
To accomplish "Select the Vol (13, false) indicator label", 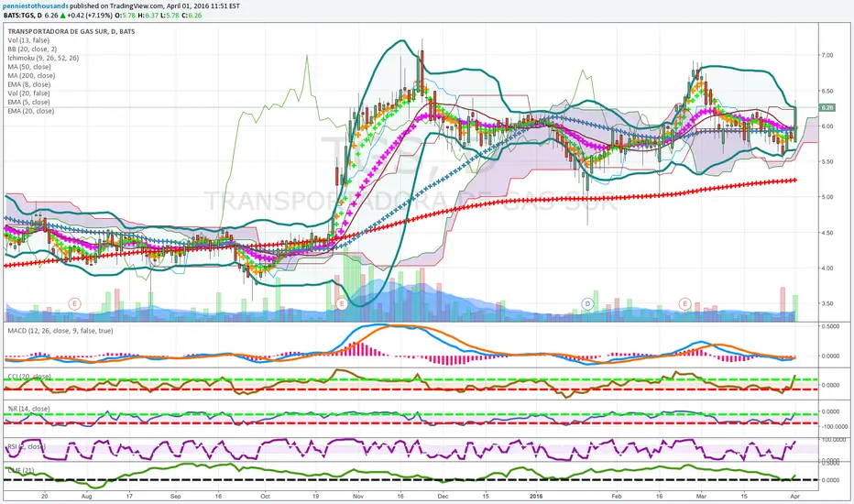I will [x=28, y=40].
